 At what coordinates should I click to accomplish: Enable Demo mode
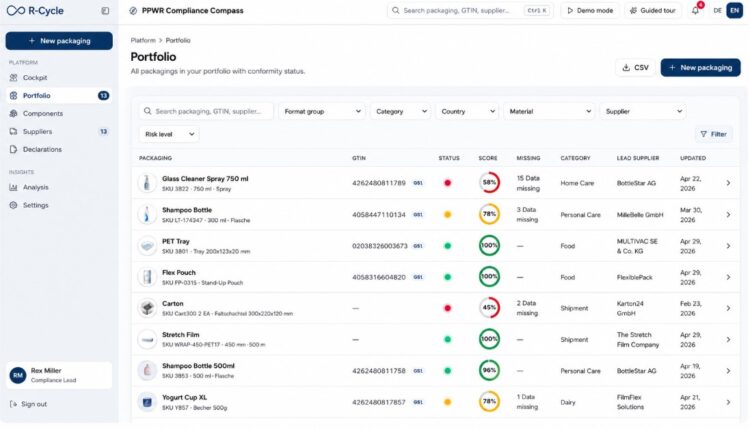click(590, 11)
